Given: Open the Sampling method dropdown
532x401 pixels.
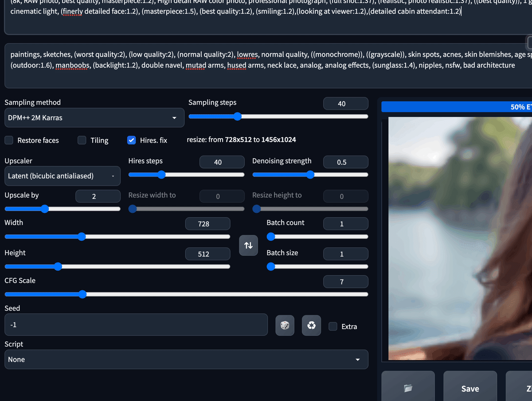Looking at the screenshot, I should pos(94,118).
